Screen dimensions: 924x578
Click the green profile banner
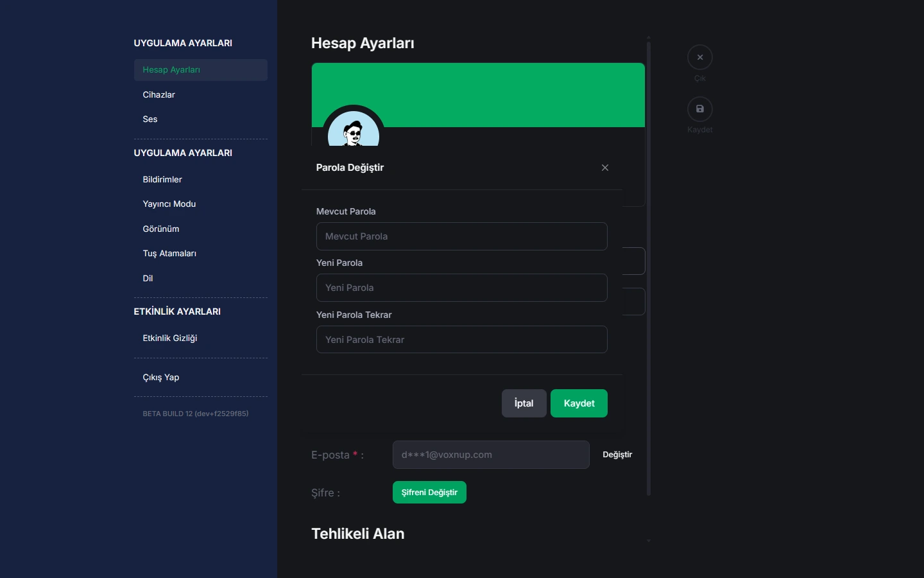click(x=478, y=95)
